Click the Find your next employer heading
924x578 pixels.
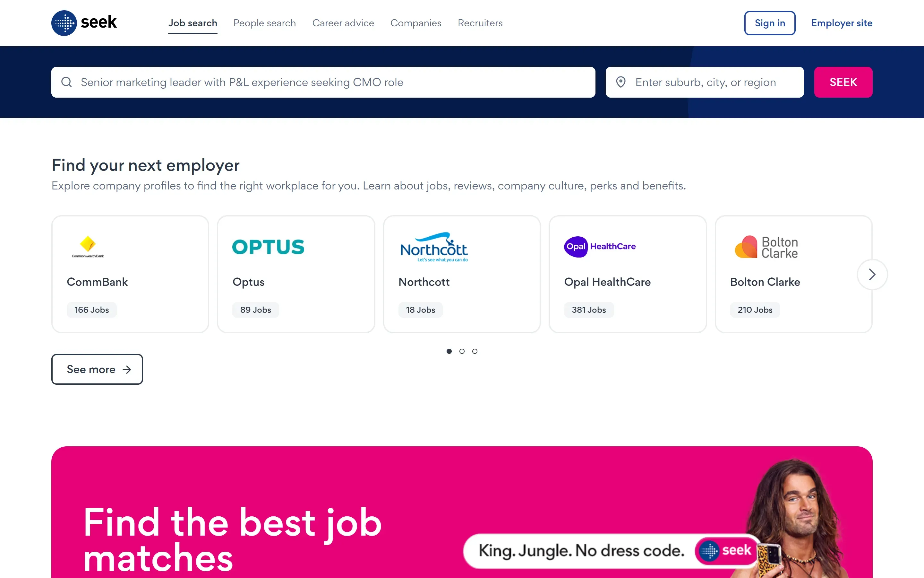145,165
